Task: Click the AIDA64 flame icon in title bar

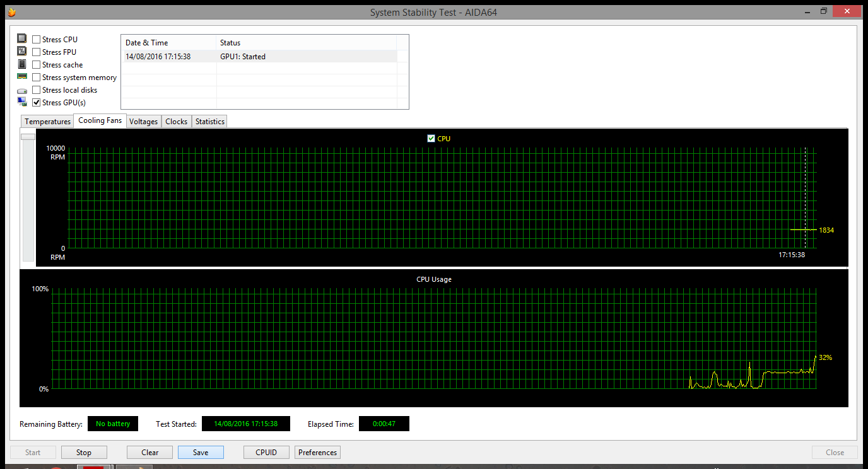Action: [x=11, y=12]
